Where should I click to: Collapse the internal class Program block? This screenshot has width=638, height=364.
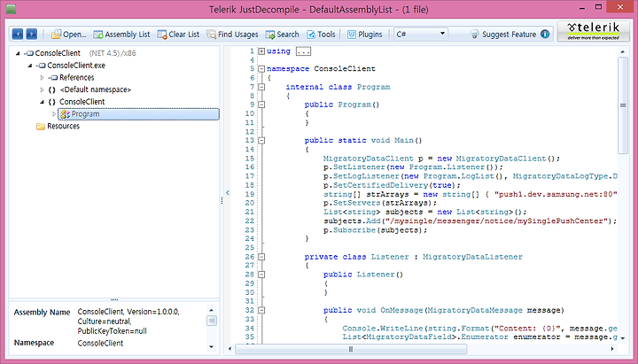(261, 87)
